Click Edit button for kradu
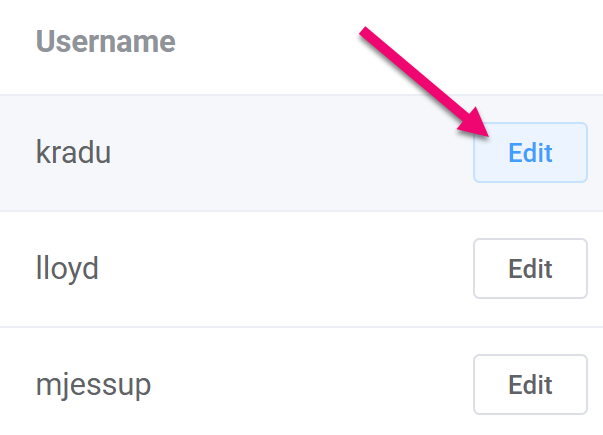The image size is (603, 435). [x=530, y=152]
